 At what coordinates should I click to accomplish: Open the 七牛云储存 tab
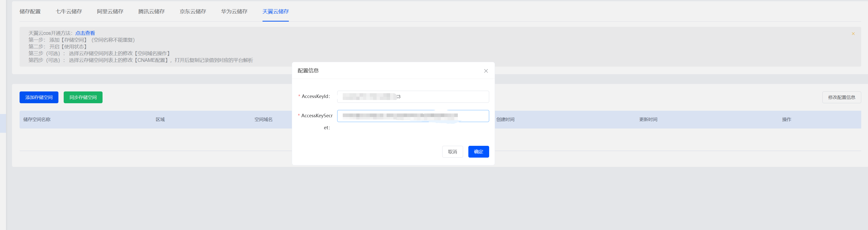69,12
